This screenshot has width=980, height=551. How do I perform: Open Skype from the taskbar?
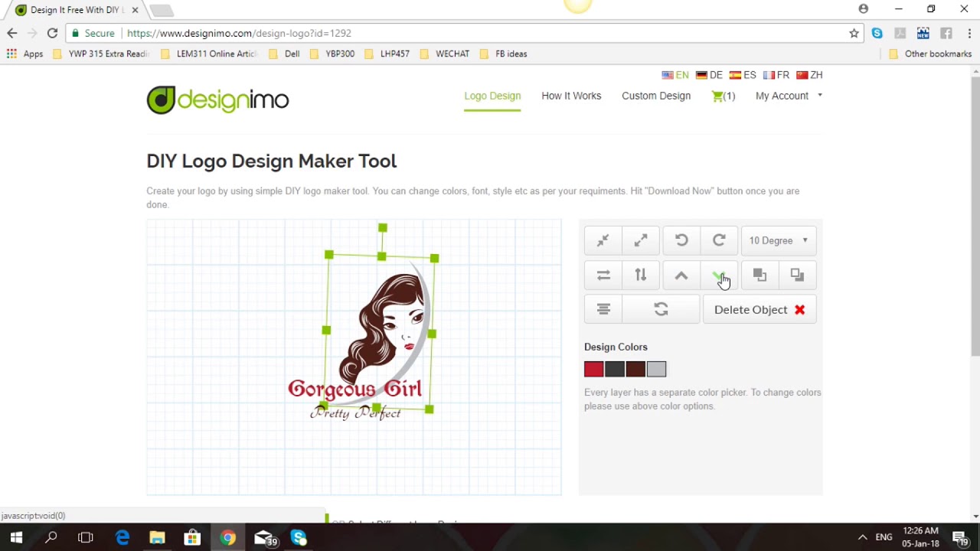[x=299, y=537]
